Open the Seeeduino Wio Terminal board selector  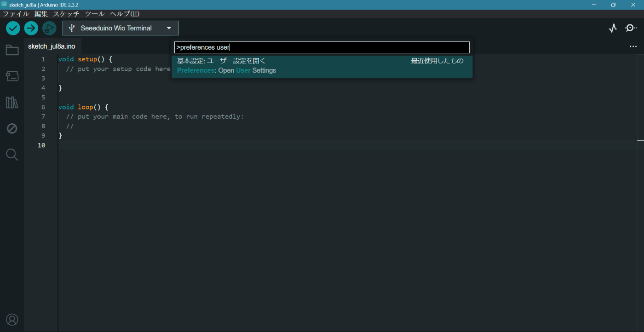[x=121, y=28]
